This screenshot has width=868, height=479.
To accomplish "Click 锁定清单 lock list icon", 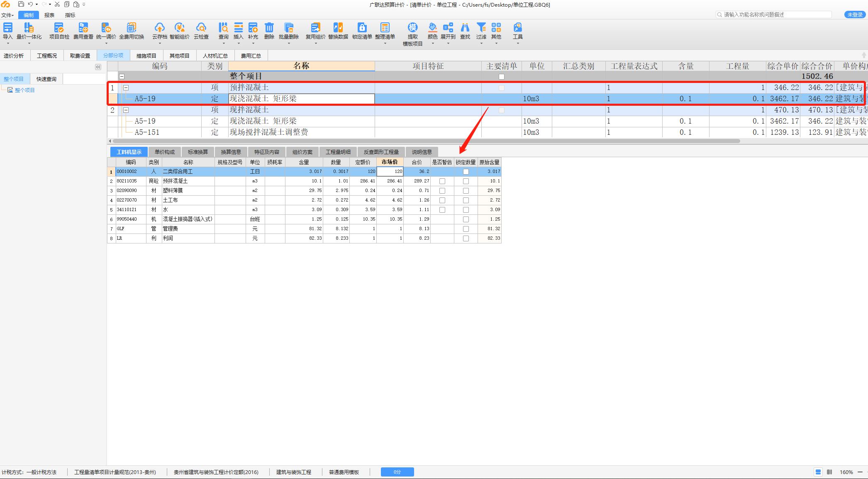I will click(362, 28).
